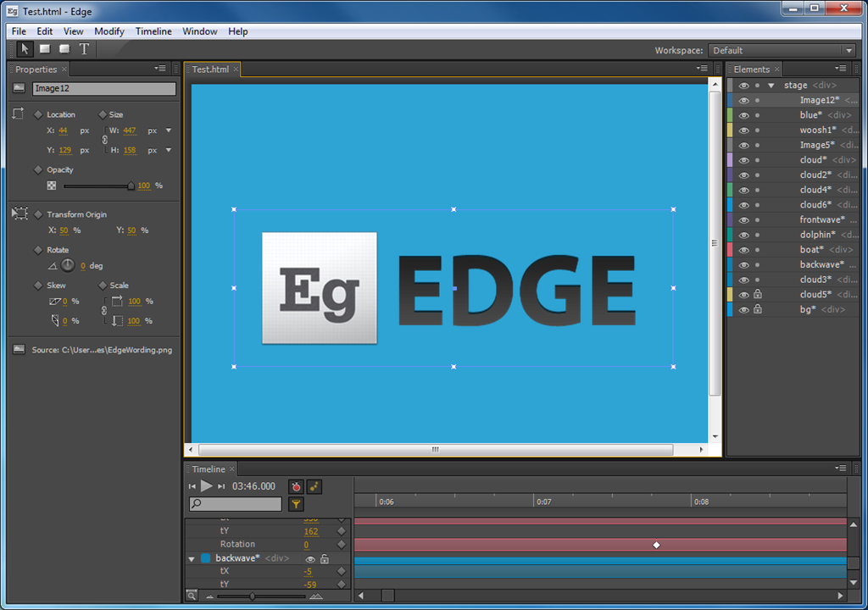Viewport: 868px width, 610px height.
Task: Click the Image12 name input field
Action: coord(104,88)
